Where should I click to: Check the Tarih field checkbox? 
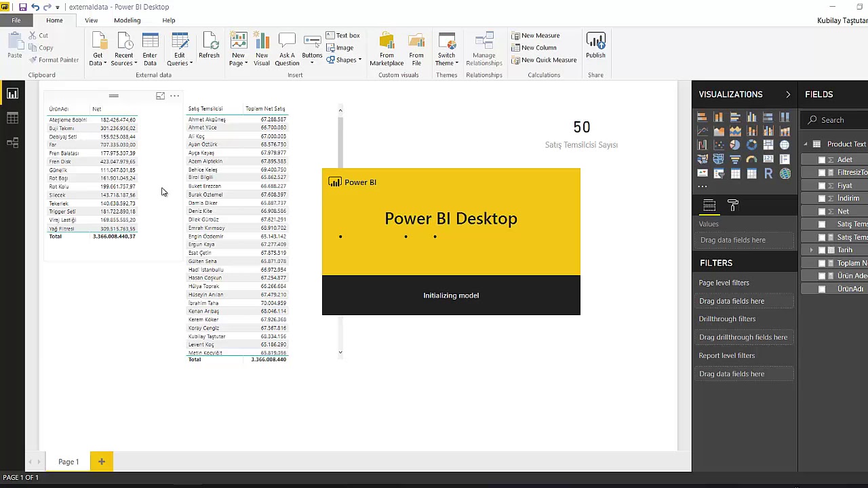pyautogui.click(x=822, y=250)
